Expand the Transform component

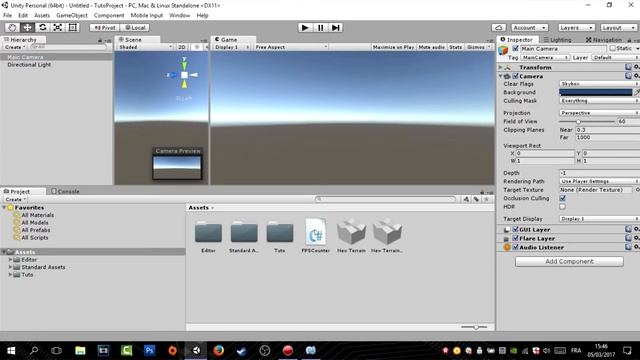500,67
